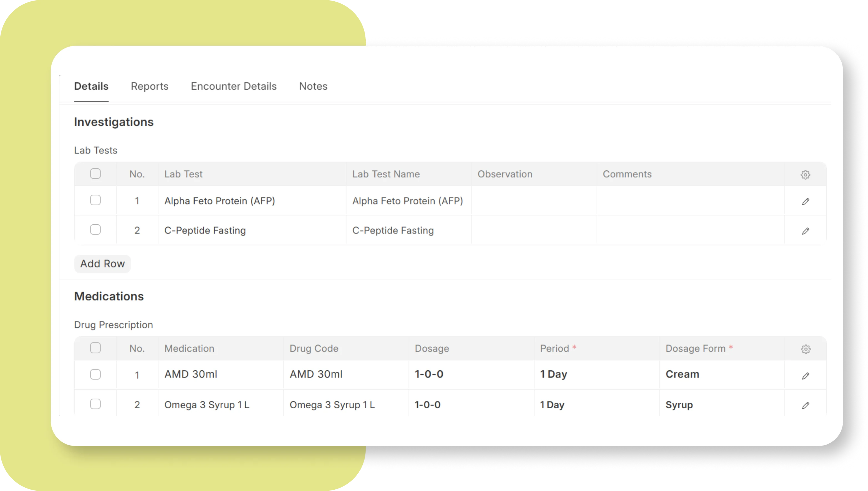Edit the Alpha Feto Protein (AFP) row

point(806,201)
